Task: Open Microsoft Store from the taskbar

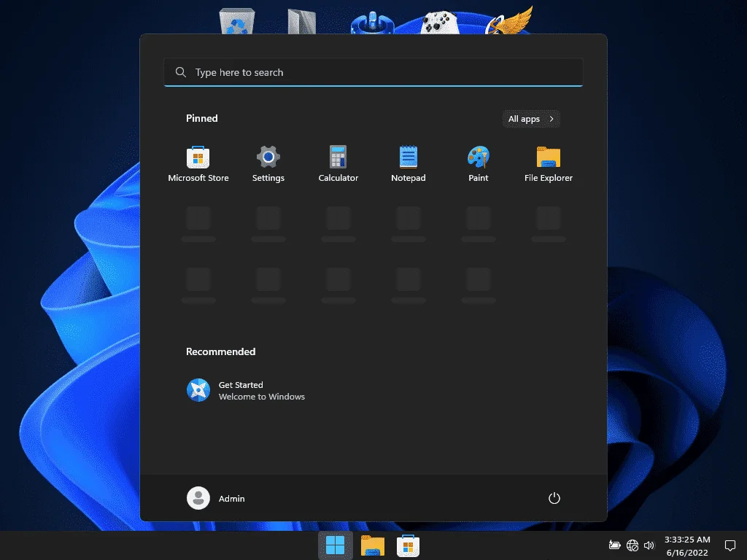Action: pyautogui.click(x=409, y=545)
